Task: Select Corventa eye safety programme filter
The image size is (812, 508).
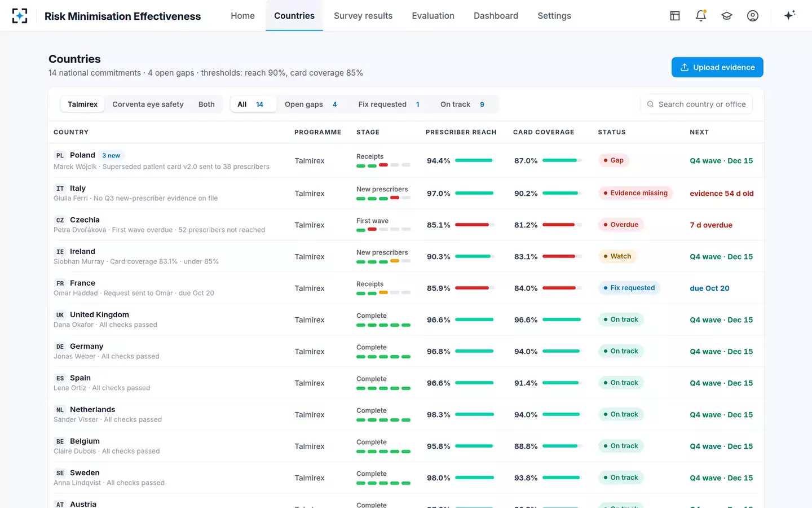Action: [148, 104]
